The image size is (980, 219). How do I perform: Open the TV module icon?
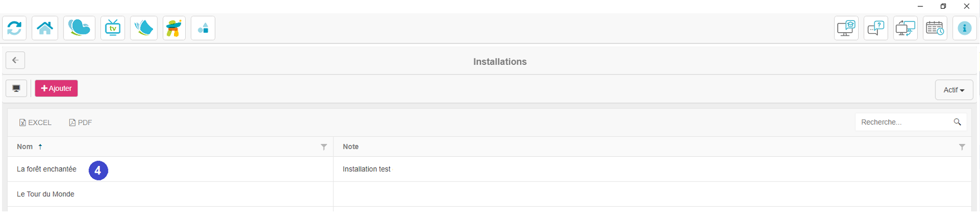[x=113, y=28]
